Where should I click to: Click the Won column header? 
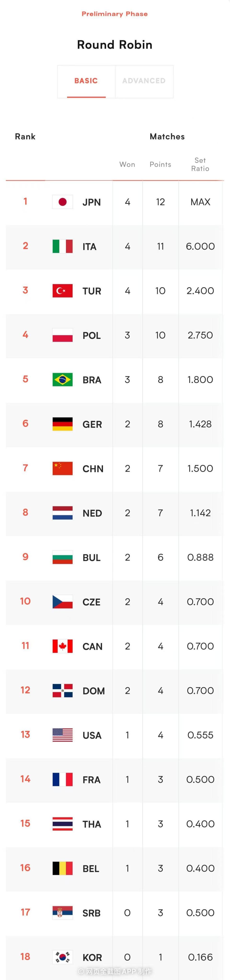pyautogui.click(x=127, y=164)
